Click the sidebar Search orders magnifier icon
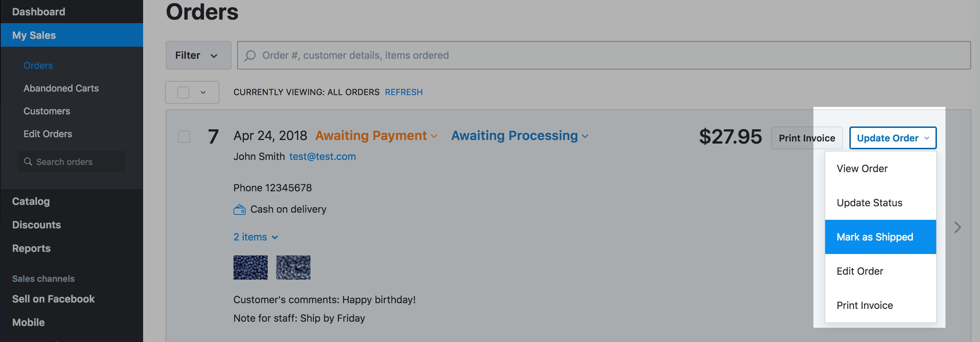The height and width of the screenshot is (342, 980). (x=28, y=161)
